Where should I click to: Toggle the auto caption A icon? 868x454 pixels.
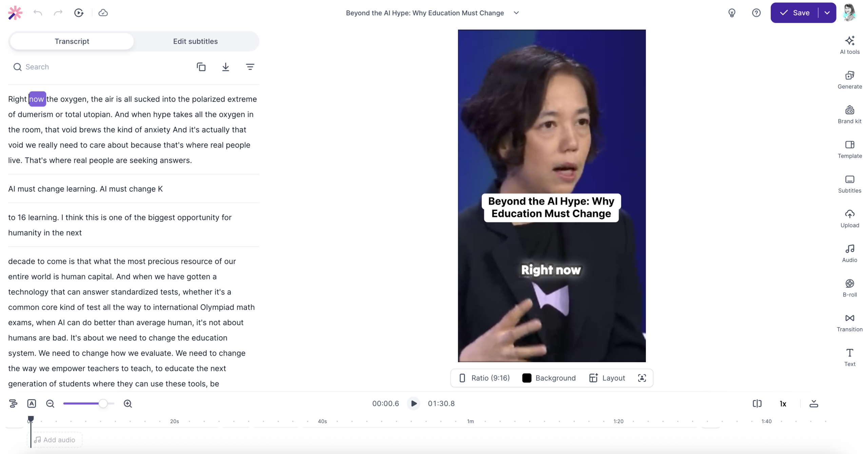coord(32,404)
